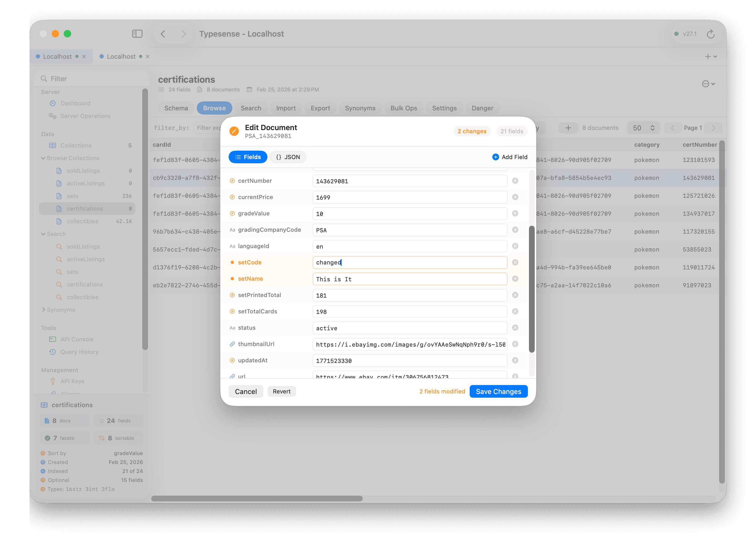Toggle the sidebar with the panel icon
This screenshot has width=756, height=542.
click(137, 34)
